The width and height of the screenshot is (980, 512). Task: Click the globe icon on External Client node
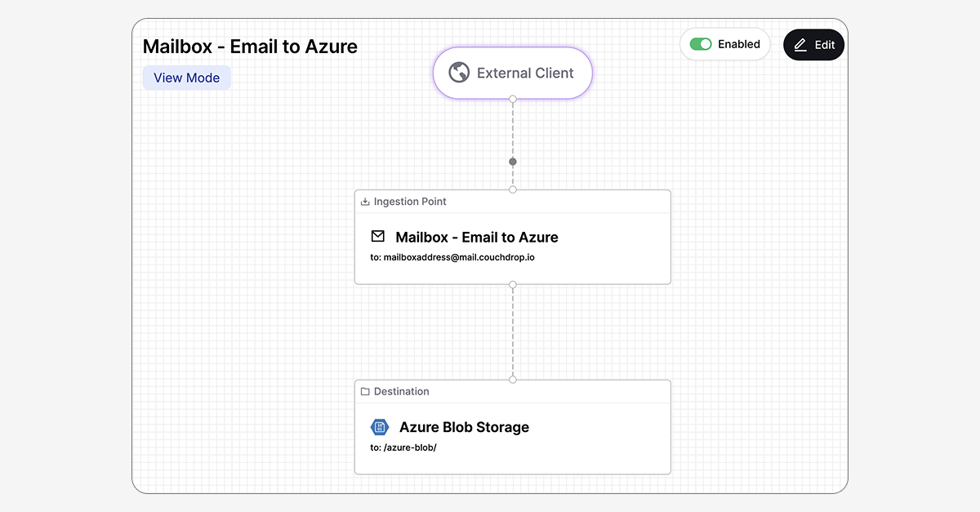[459, 73]
